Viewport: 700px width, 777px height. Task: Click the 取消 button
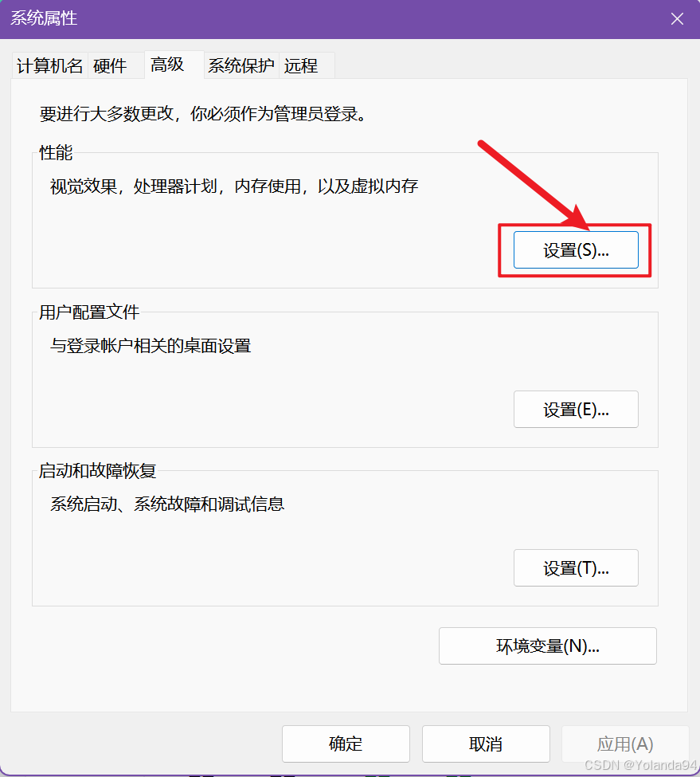(x=486, y=744)
